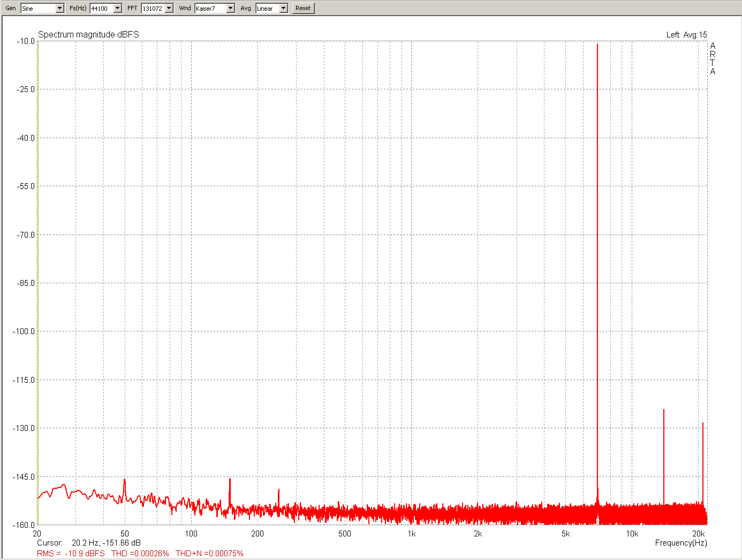Click the 'RMS = -10.9 dBFS' readout
This screenshot has width=742, height=560.
coord(71,554)
